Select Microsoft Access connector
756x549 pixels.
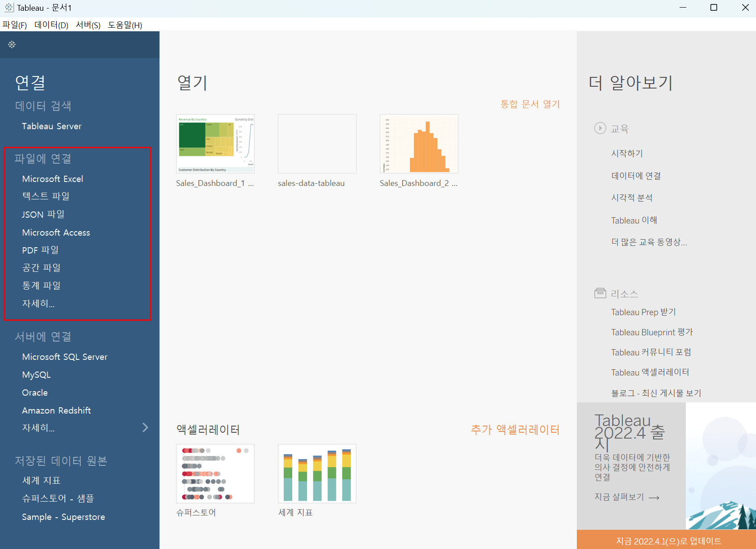coord(56,232)
